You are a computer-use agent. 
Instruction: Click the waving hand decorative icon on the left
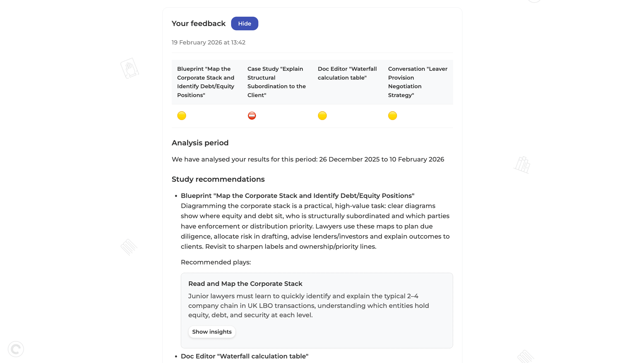click(130, 69)
